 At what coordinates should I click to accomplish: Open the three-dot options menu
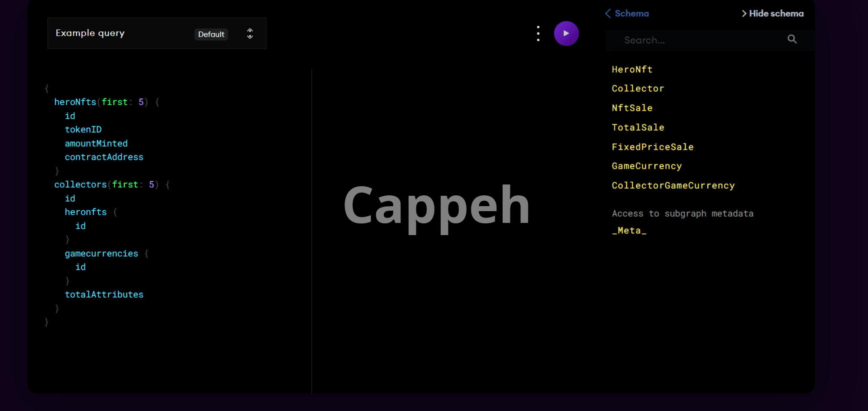click(538, 33)
